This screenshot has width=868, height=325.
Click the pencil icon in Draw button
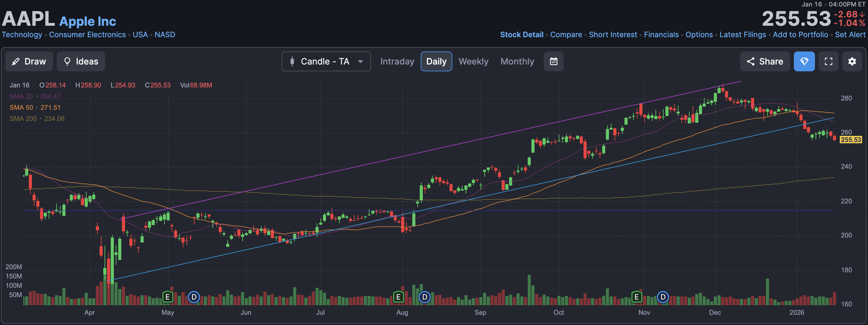(16, 61)
